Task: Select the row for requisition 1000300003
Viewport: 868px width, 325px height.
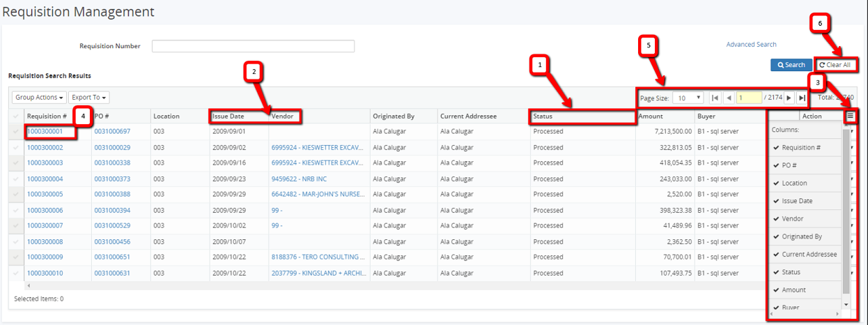Action: pyautogui.click(x=17, y=162)
